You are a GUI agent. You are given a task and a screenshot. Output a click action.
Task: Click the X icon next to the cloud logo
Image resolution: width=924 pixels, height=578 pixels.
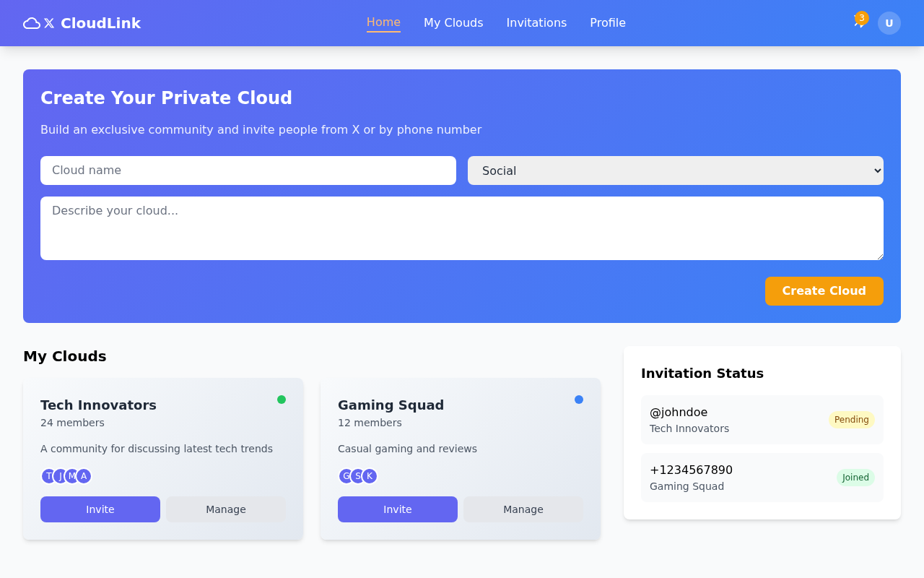tap(49, 22)
